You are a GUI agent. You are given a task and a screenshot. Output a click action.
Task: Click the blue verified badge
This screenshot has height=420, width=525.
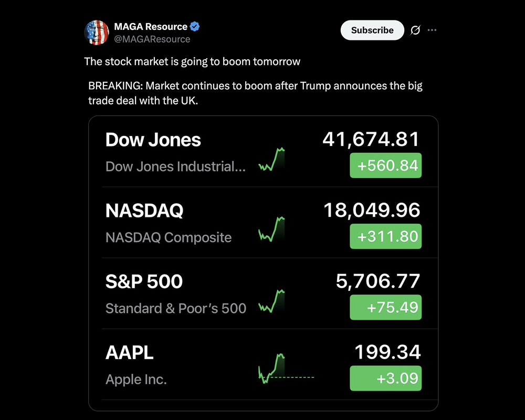pos(195,26)
